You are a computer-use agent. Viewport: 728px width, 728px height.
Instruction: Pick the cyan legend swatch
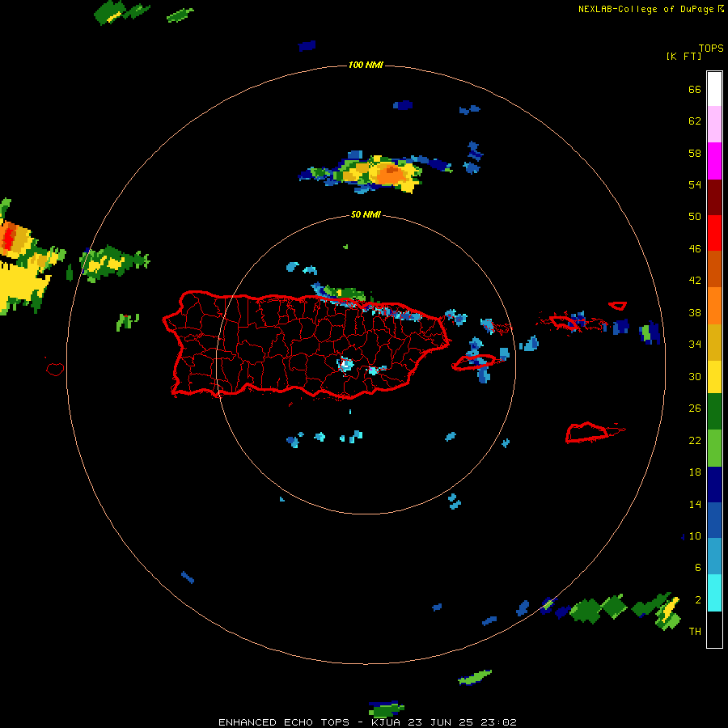pos(714,592)
